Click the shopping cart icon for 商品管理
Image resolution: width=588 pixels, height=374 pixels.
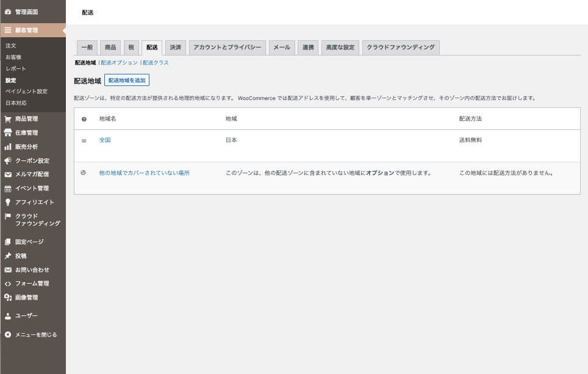[8, 119]
